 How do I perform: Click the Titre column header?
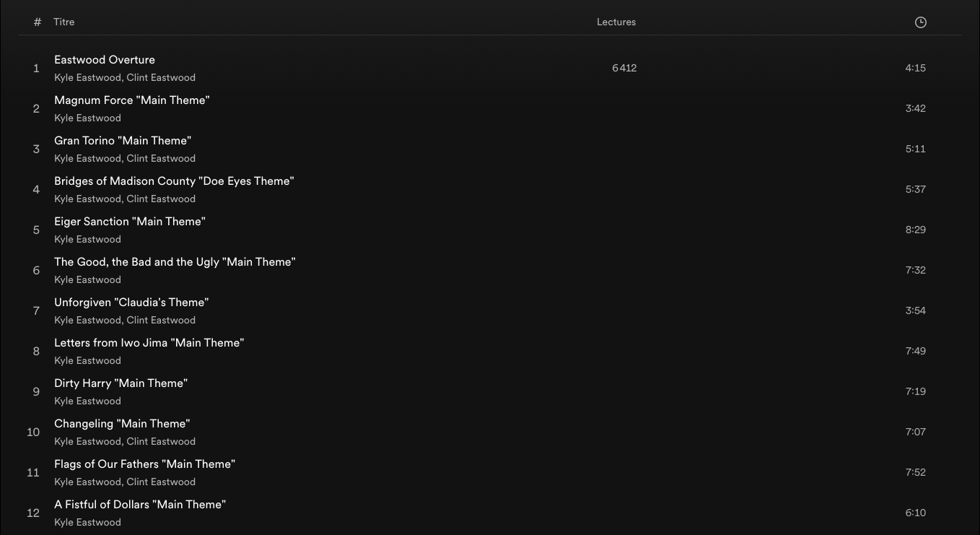coord(64,22)
